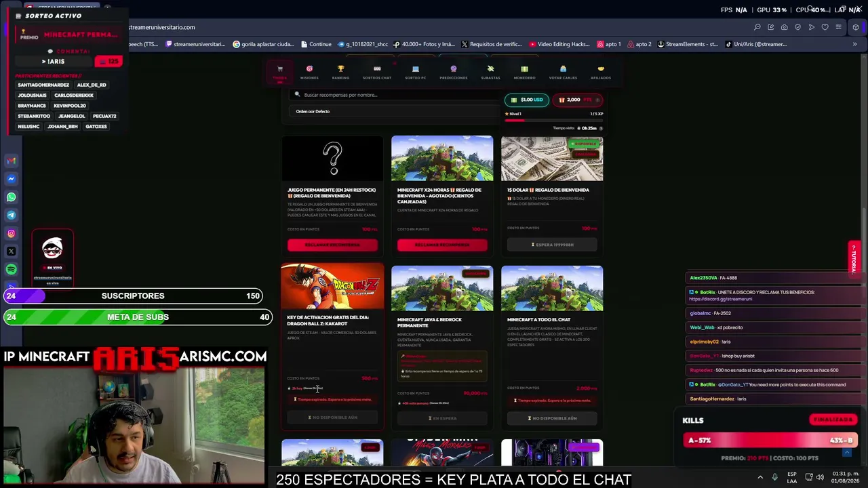Open Messenger from the browser sidebar

pos(12,179)
